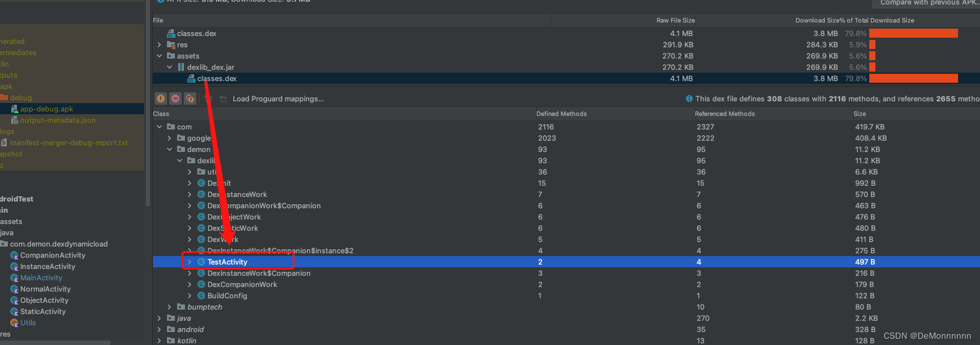Click the blue info icon beside dex summary

(689, 98)
